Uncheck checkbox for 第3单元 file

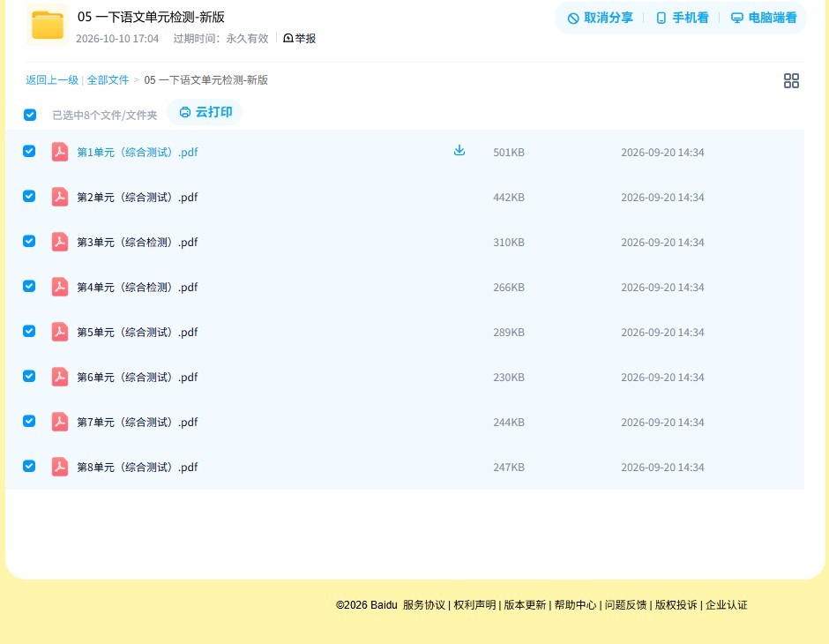29,241
